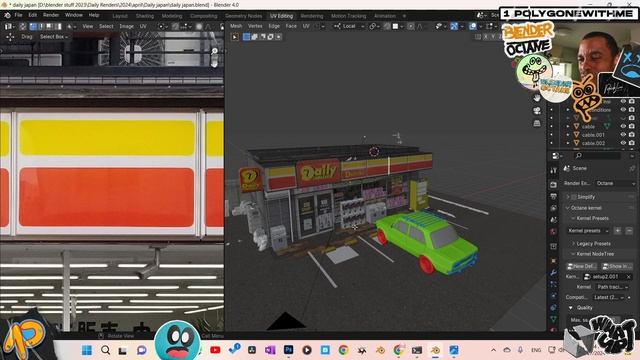Expand the cable.001 outliner item
Viewport: 640px width, 360px height.
pos(568,135)
